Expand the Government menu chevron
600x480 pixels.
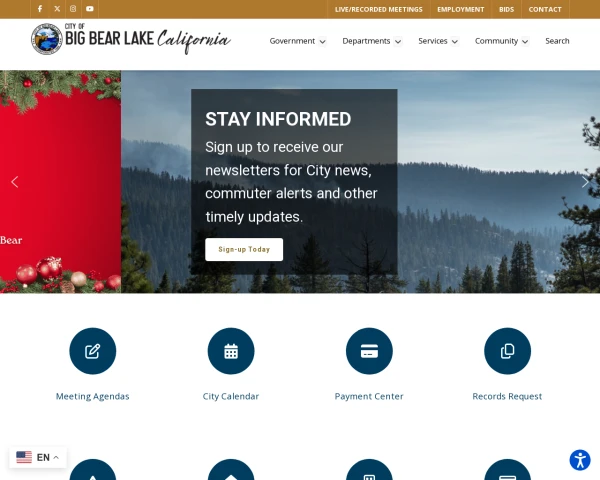323,41
